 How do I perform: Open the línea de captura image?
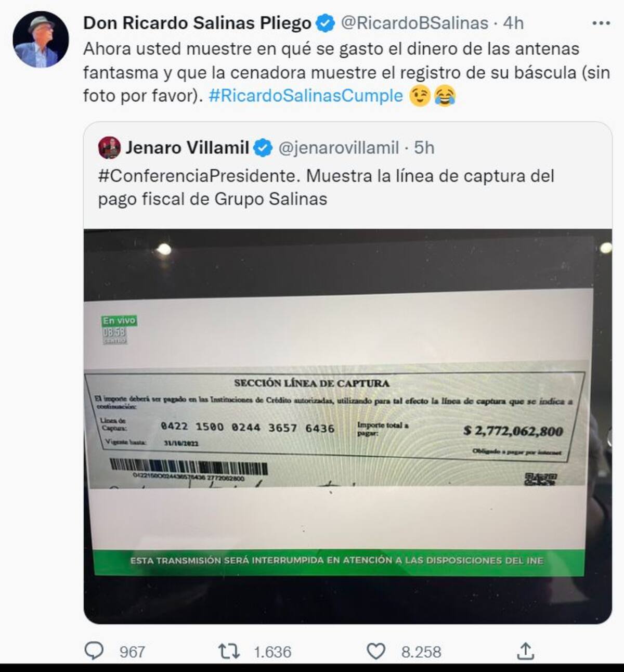[348, 426]
